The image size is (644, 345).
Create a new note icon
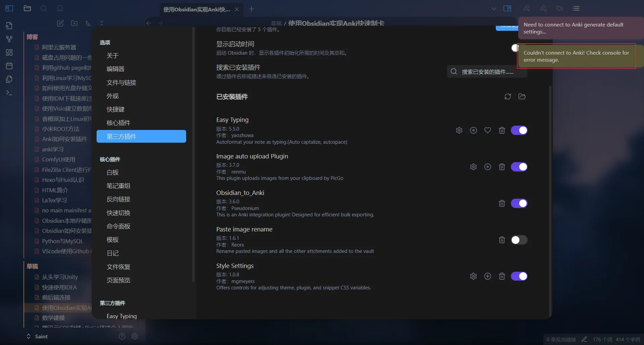pyautogui.click(x=60, y=23)
